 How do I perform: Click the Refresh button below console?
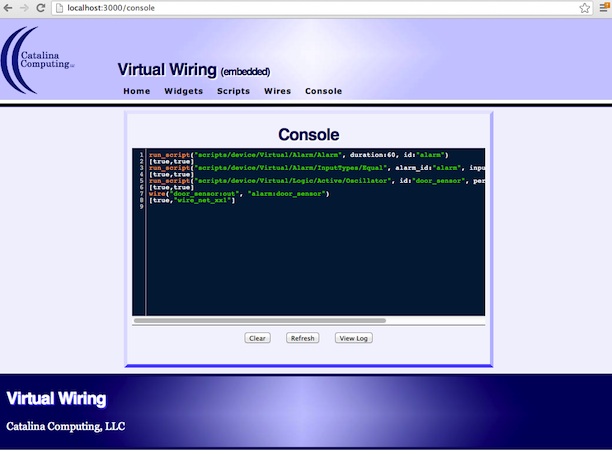coord(302,338)
